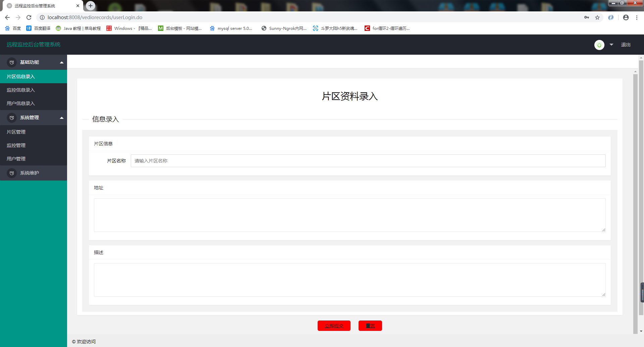Click the site info icon in address bar
This screenshot has width=644, height=347.
point(42,17)
